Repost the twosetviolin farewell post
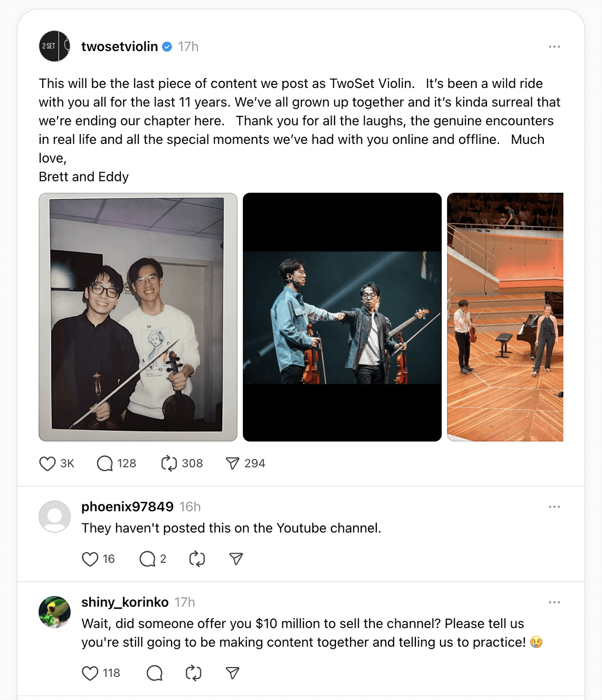 [169, 464]
